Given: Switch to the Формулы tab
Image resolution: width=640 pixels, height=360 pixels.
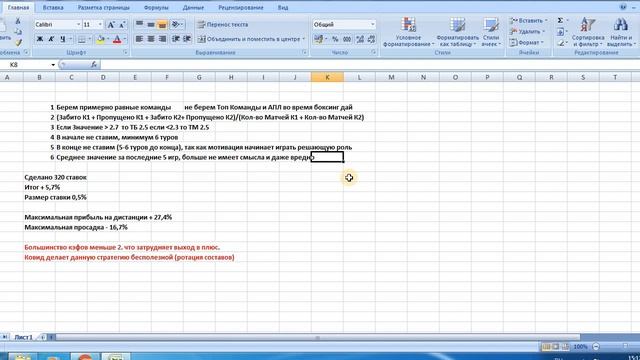Looking at the screenshot, I should (156, 7).
